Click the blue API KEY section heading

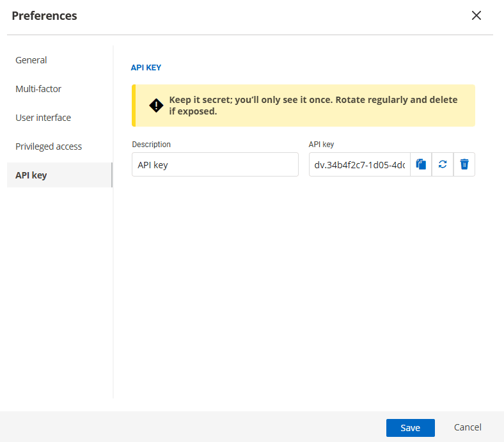pyautogui.click(x=146, y=67)
